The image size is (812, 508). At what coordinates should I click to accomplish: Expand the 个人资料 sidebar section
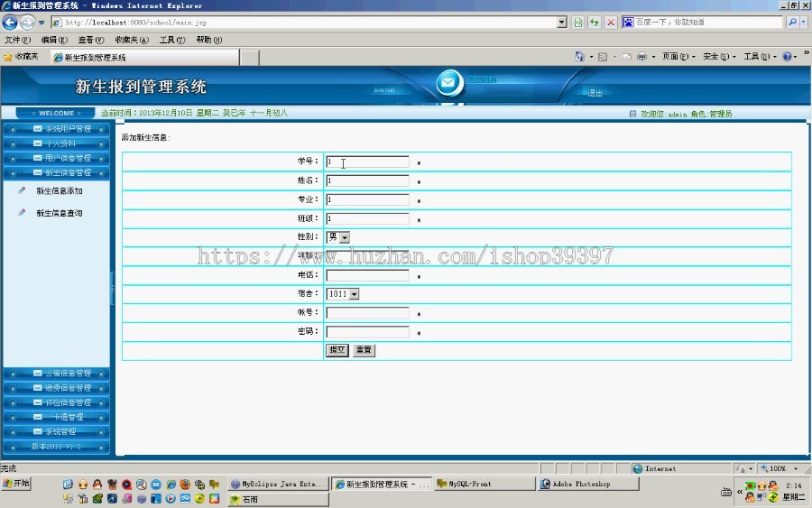pos(57,143)
